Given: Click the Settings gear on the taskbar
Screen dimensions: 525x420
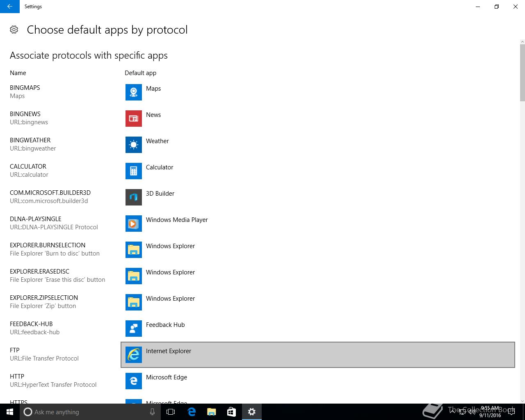Looking at the screenshot, I should click(252, 412).
